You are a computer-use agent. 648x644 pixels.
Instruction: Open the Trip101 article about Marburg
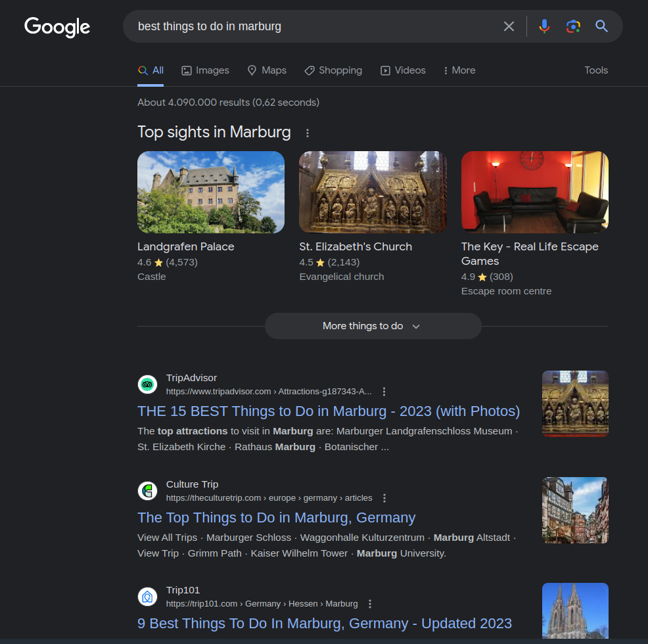pyautogui.click(x=325, y=623)
